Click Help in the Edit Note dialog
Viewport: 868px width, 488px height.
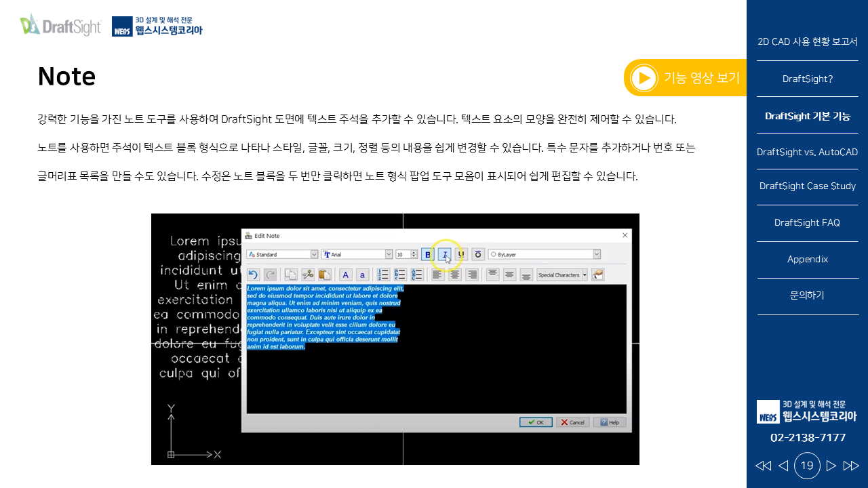point(610,422)
